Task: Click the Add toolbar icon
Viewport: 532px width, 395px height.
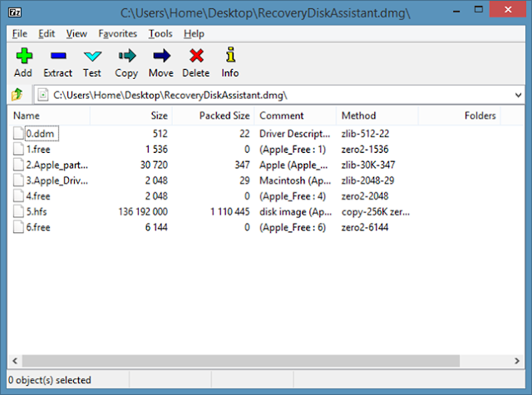Action: 22,57
